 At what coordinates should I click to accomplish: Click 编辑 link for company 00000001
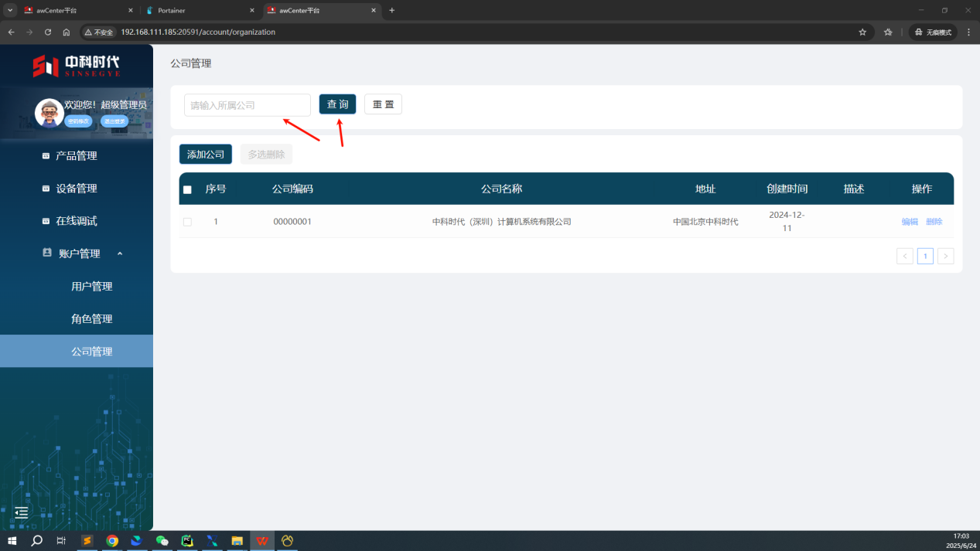(x=910, y=222)
